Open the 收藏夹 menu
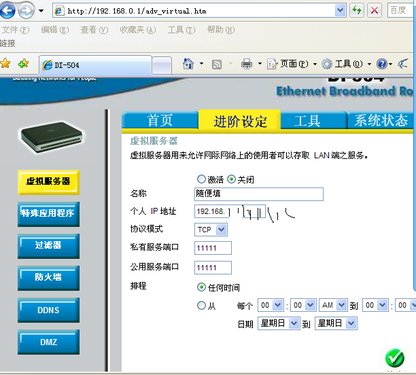The height and width of the screenshot is (375, 416). pos(138,30)
